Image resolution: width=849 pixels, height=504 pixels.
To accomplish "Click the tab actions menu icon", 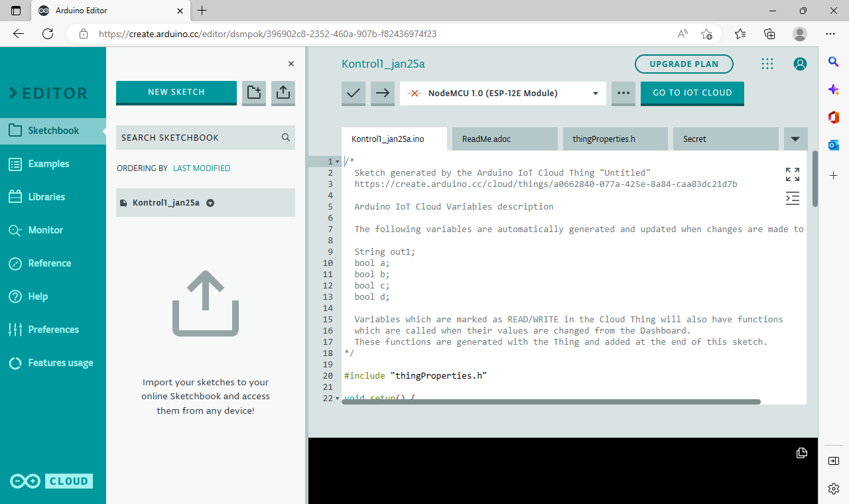I will coord(17,11).
